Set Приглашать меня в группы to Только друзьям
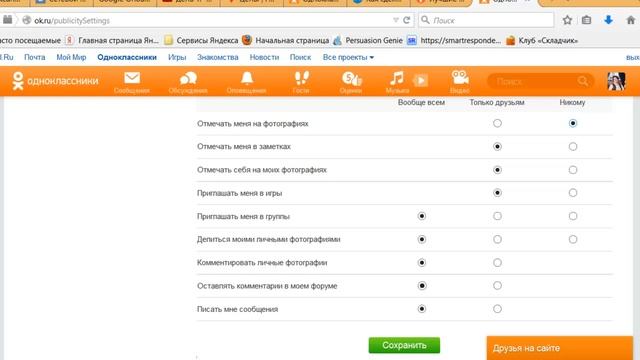640x360 pixels. pos(497,216)
